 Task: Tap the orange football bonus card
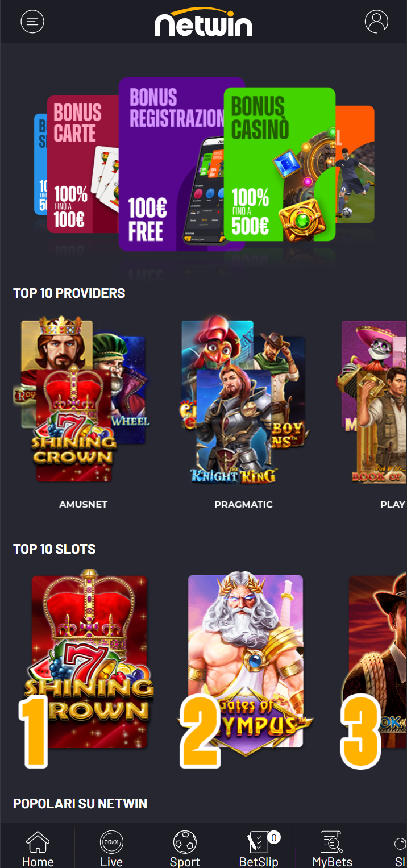tap(355, 164)
